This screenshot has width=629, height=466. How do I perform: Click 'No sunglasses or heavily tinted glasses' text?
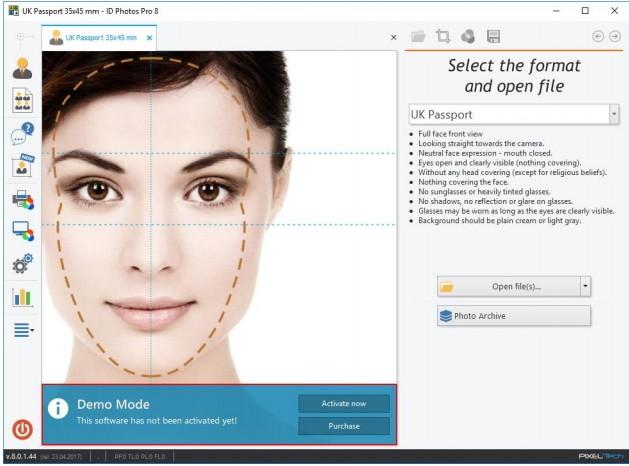[484, 192]
